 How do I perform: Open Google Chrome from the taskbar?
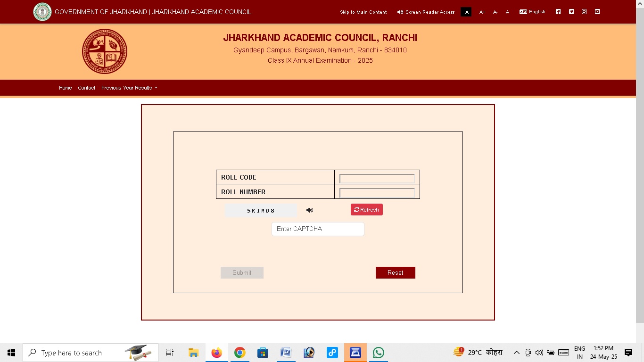tap(240, 353)
